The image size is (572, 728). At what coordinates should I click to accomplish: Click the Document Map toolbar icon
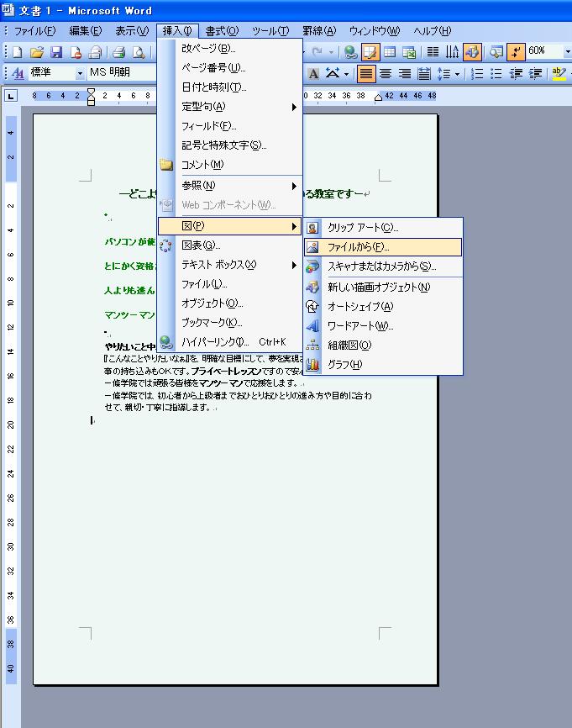496,52
